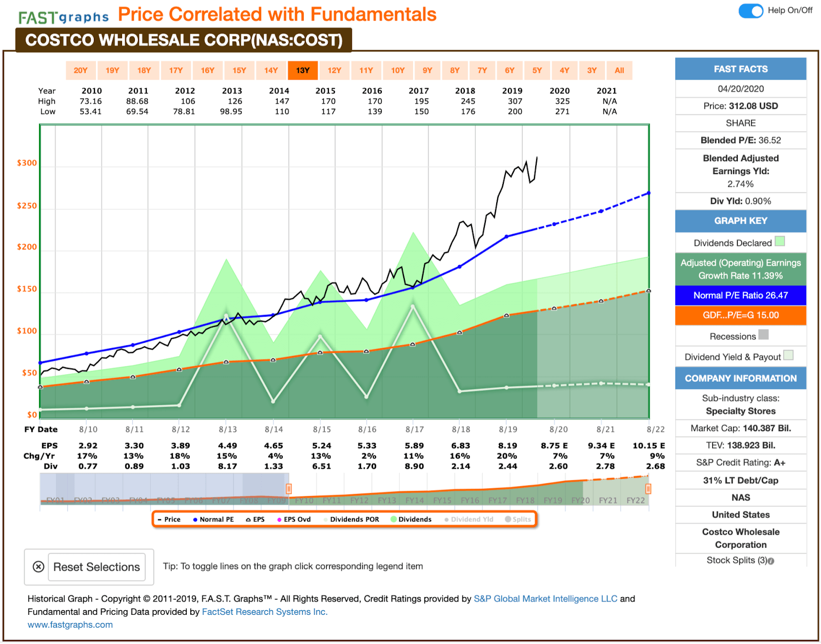The width and height of the screenshot is (821, 644).
Task: Select the 20Y time range tab
Action: point(81,70)
